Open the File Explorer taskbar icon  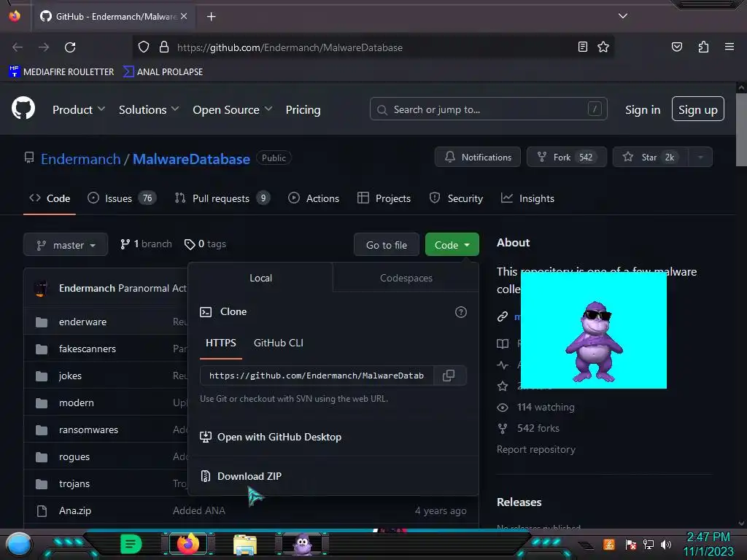245,544
